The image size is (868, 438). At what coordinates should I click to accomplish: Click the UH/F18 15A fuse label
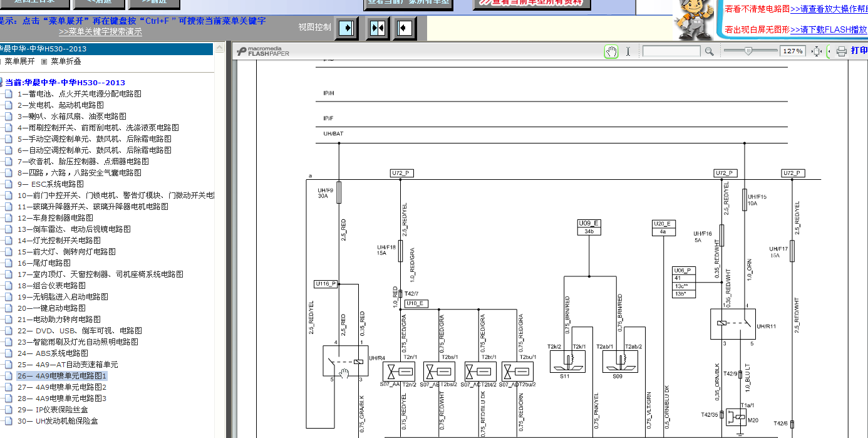tap(386, 250)
